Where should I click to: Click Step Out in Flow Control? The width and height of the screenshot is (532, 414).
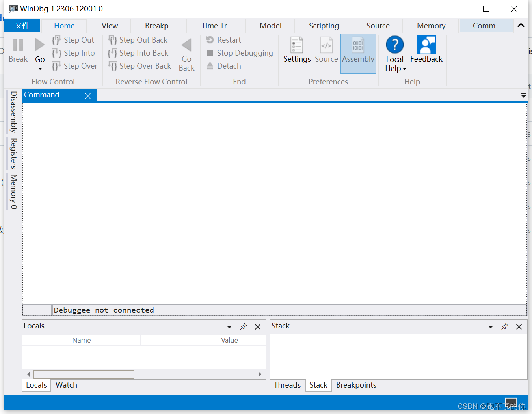coord(73,40)
